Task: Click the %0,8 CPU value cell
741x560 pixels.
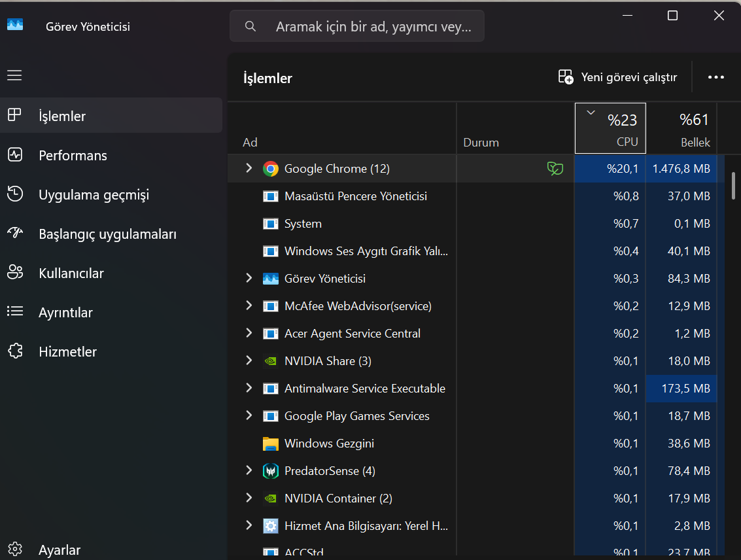Action: coord(610,196)
